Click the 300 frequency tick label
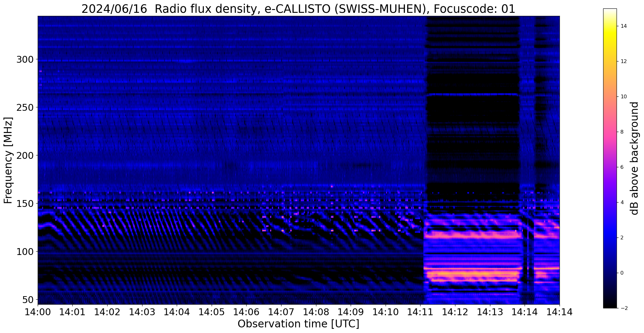The height and width of the screenshot is (333, 644). pyautogui.click(x=24, y=59)
